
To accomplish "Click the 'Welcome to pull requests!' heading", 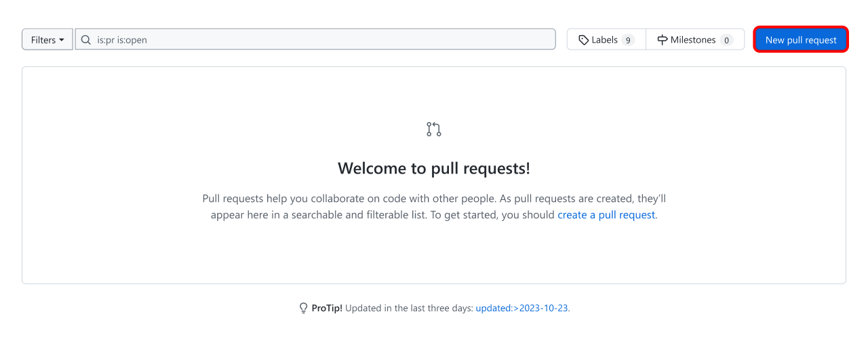I will pyautogui.click(x=434, y=168).
